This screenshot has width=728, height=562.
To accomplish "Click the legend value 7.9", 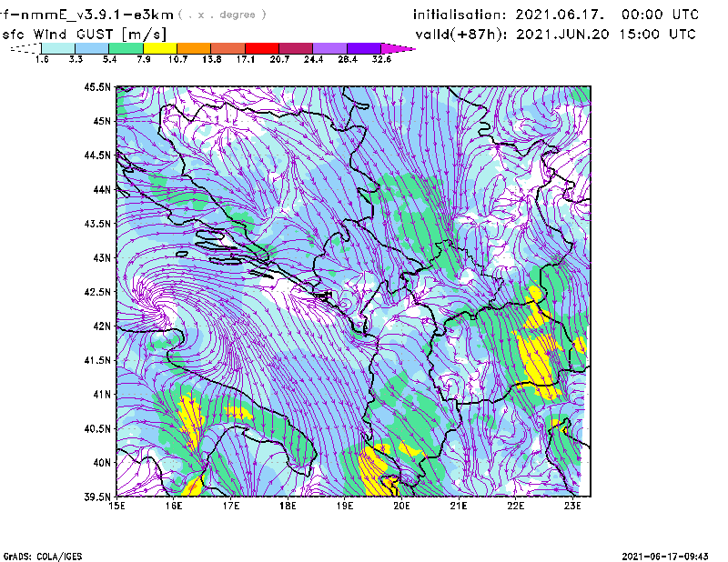I will point(144,59).
